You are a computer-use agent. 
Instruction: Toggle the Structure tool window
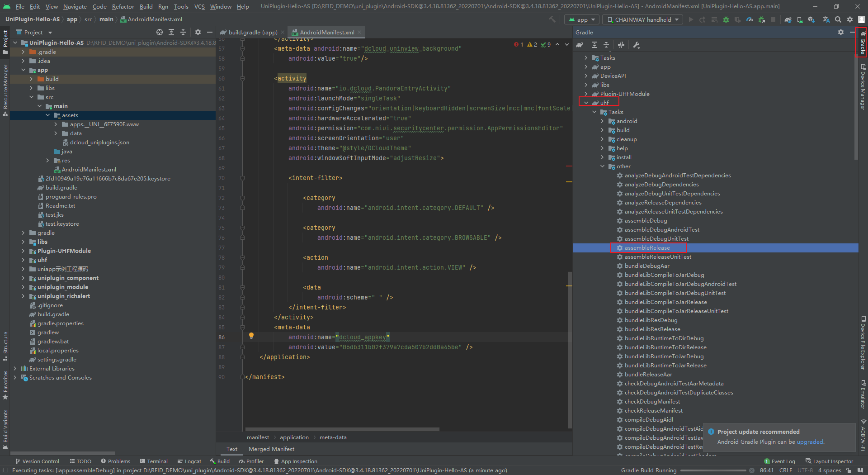[x=5, y=346]
